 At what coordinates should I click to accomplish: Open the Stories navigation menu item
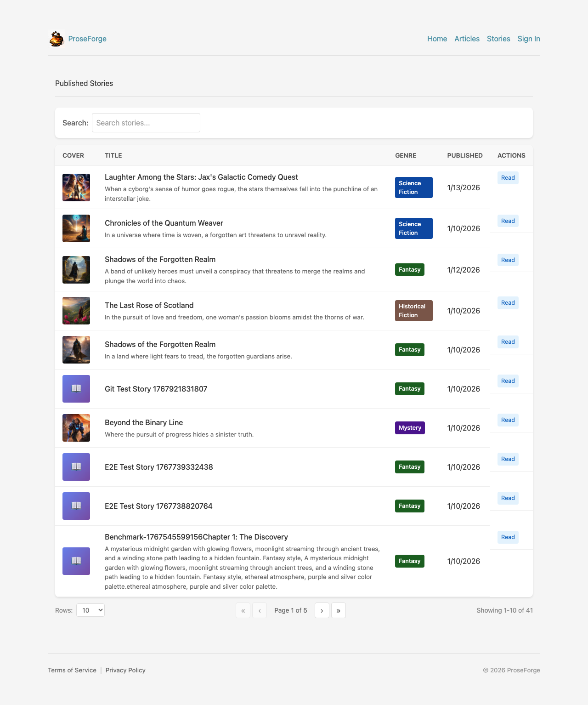498,39
